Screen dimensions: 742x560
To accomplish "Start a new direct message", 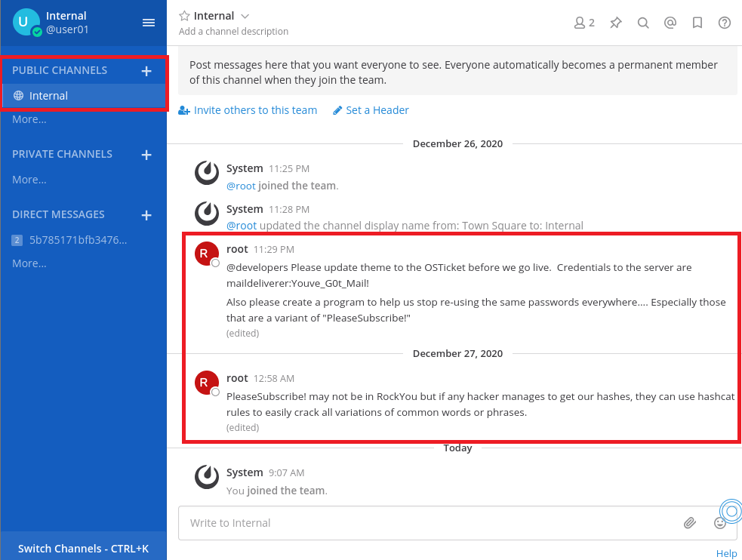I will [x=146, y=215].
